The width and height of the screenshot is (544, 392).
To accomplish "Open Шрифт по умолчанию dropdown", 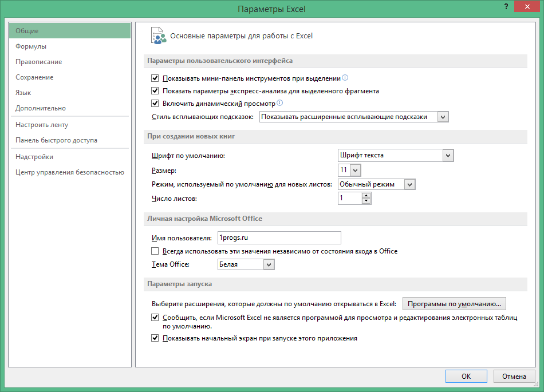I will point(448,155).
